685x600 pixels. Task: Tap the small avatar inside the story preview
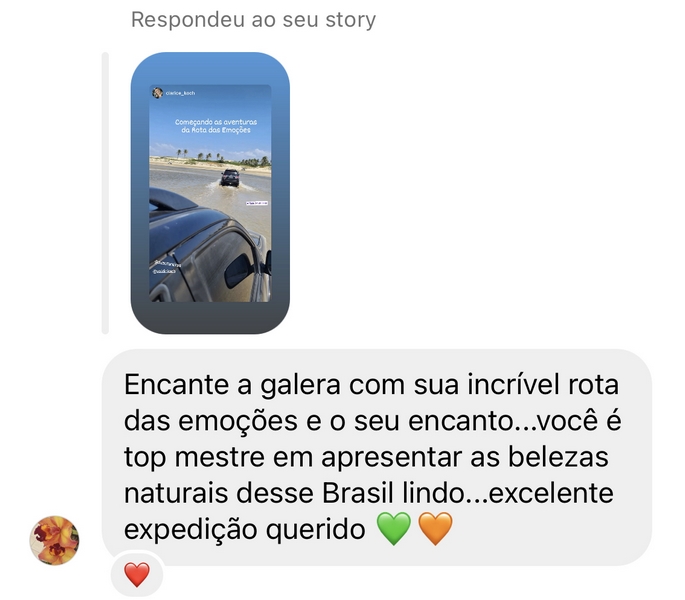coord(157,93)
